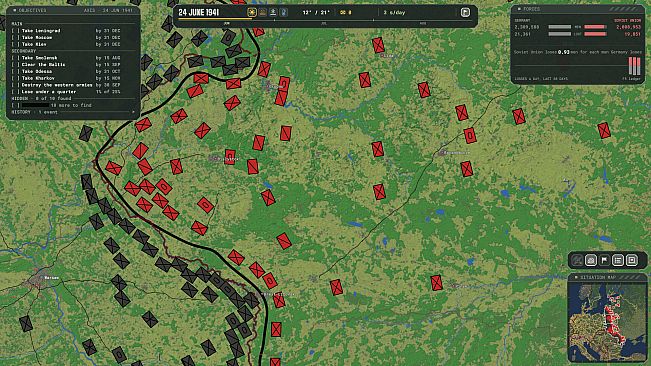The image size is (651, 366).
Task: Toggle Destroy the western armies checkbox
Action: [15, 85]
